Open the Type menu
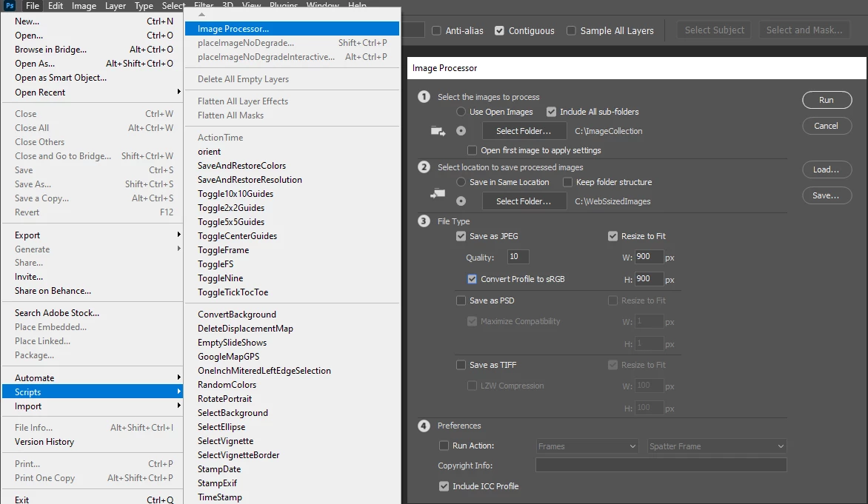 144,5
